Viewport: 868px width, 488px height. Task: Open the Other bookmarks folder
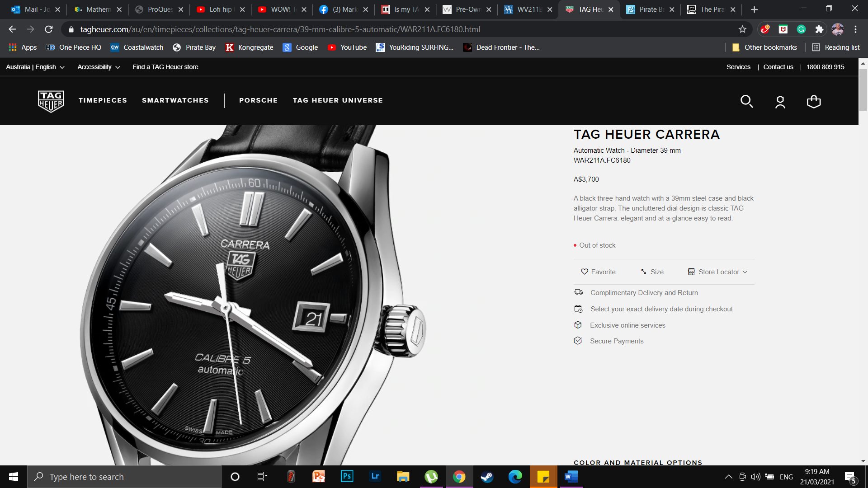[x=764, y=47]
